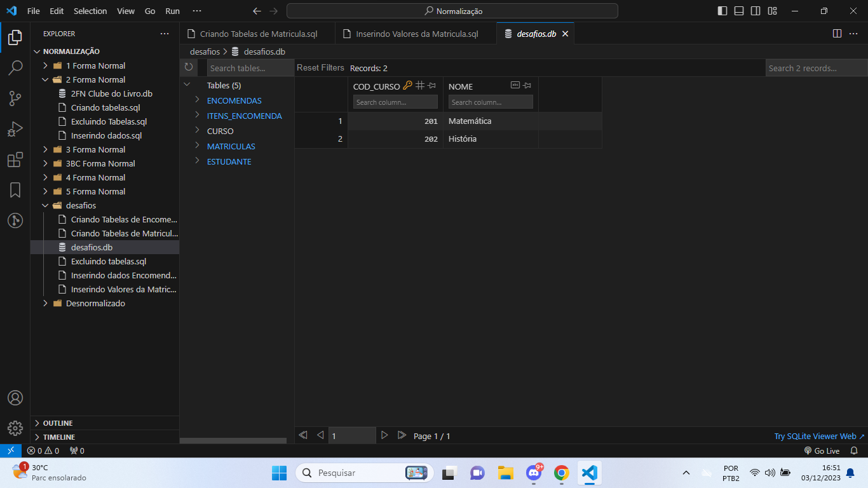Viewport: 868px width, 488px height.
Task: Click the COD_CURSO Search column field
Action: click(x=395, y=102)
